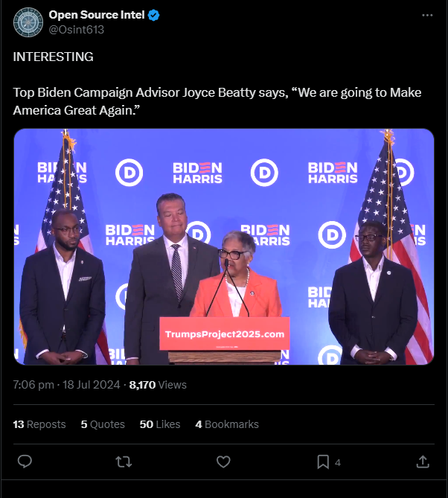Image resolution: width=448 pixels, height=498 pixels.
Task: Like the tweet with heart icon
Action: point(223,462)
